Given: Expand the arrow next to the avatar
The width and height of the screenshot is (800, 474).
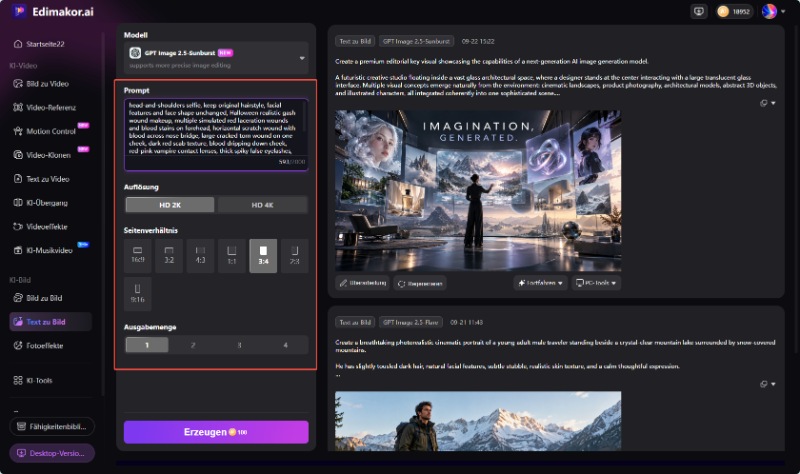Looking at the screenshot, I should (x=783, y=11).
